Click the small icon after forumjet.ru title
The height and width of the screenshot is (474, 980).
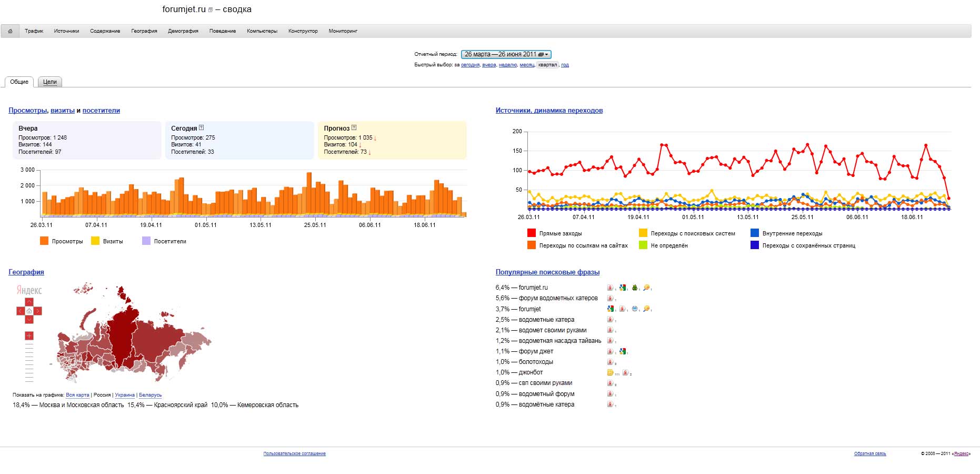(x=211, y=10)
